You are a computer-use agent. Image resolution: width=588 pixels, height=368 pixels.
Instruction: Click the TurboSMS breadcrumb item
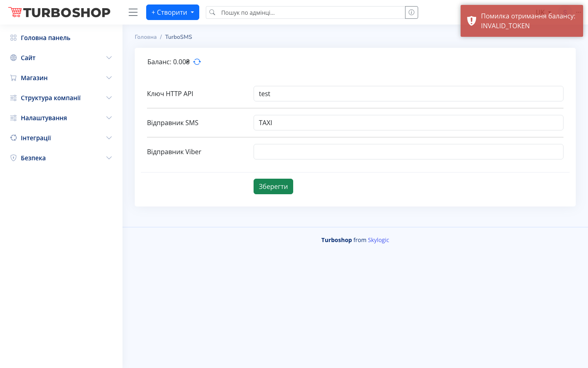(x=178, y=37)
